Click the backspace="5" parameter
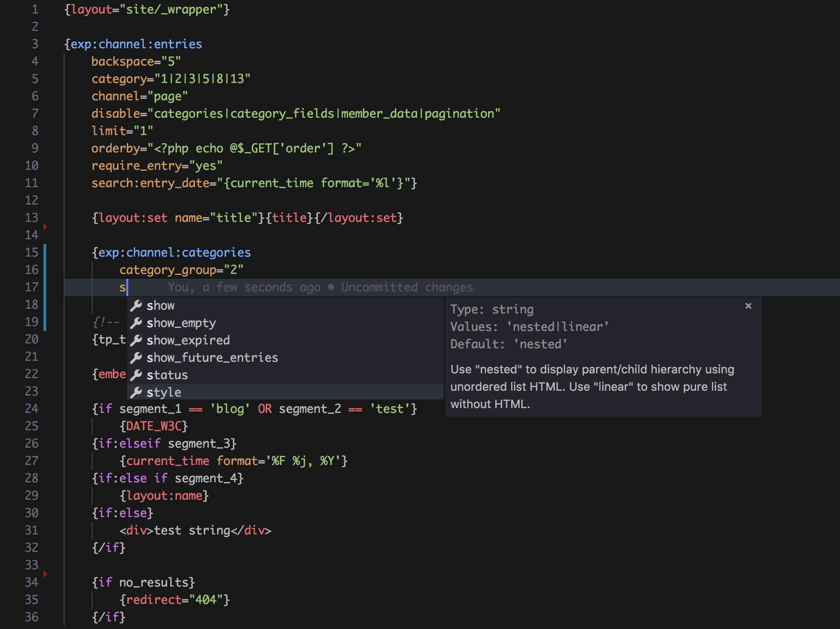The width and height of the screenshot is (840, 629). tap(136, 61)
